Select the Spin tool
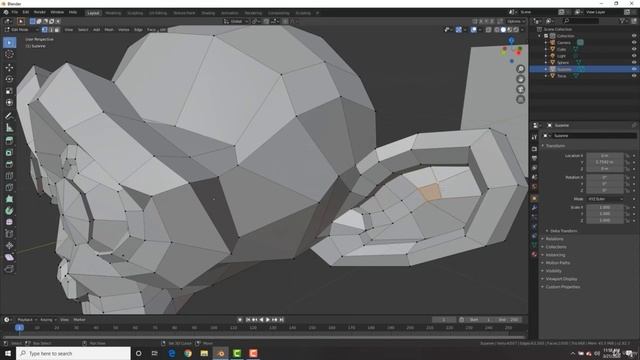Screen dimensions: 640x360 pyautogui.click(x=9, y=211)
